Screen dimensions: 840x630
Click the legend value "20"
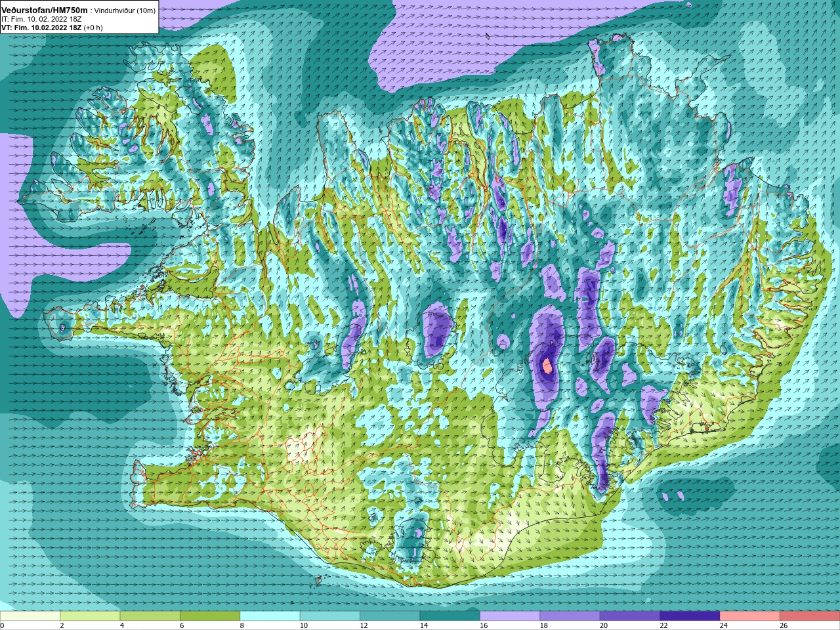tap(604, 625)
